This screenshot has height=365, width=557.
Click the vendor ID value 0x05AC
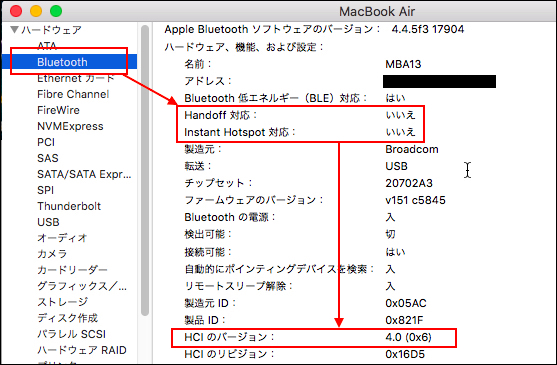coord(406,303)
